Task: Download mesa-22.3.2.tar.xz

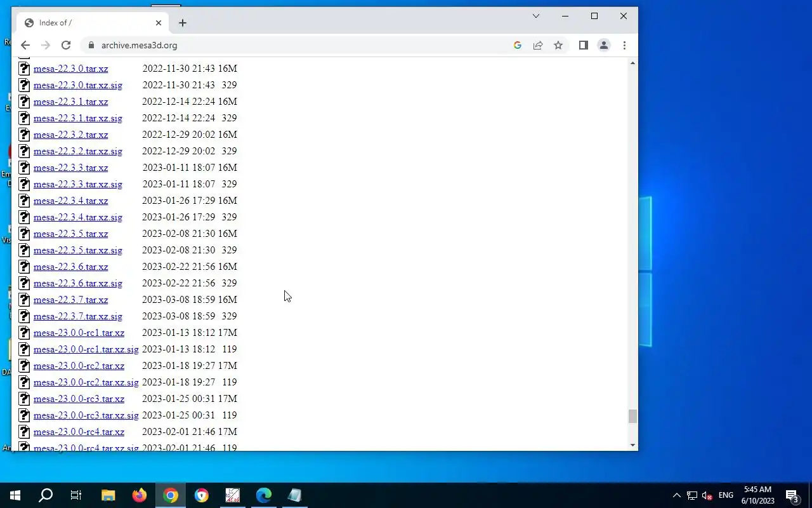Action: (x=70, y=135)
